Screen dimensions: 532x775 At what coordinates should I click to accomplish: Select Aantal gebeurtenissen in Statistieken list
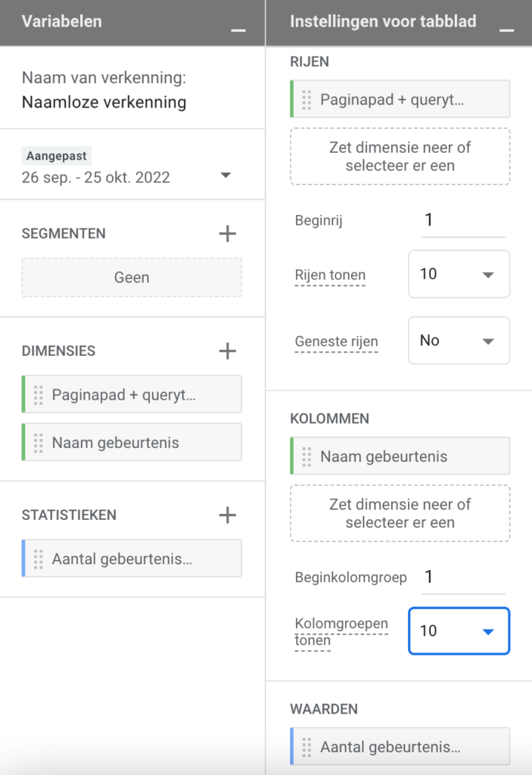click(132, 559)
